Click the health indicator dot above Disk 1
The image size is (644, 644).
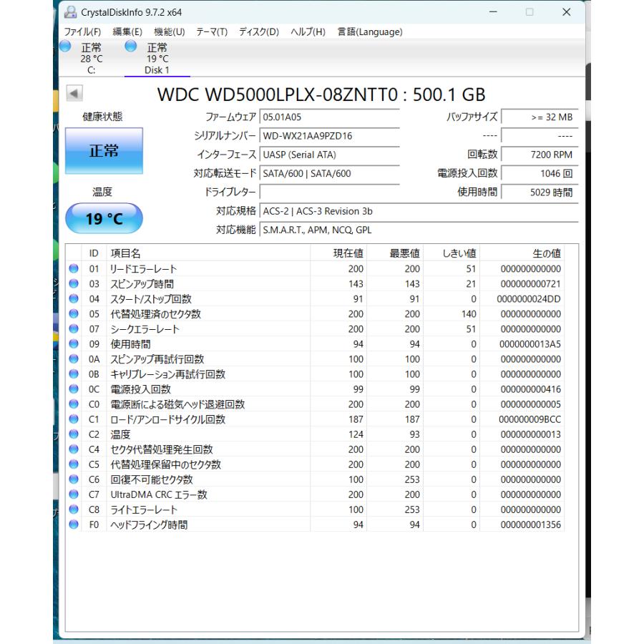click(130, 47)
